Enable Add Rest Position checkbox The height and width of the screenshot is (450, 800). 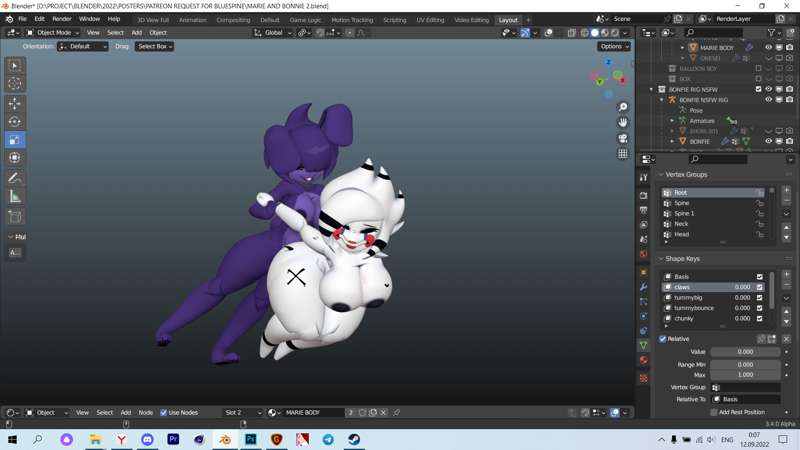coord(714,412)
